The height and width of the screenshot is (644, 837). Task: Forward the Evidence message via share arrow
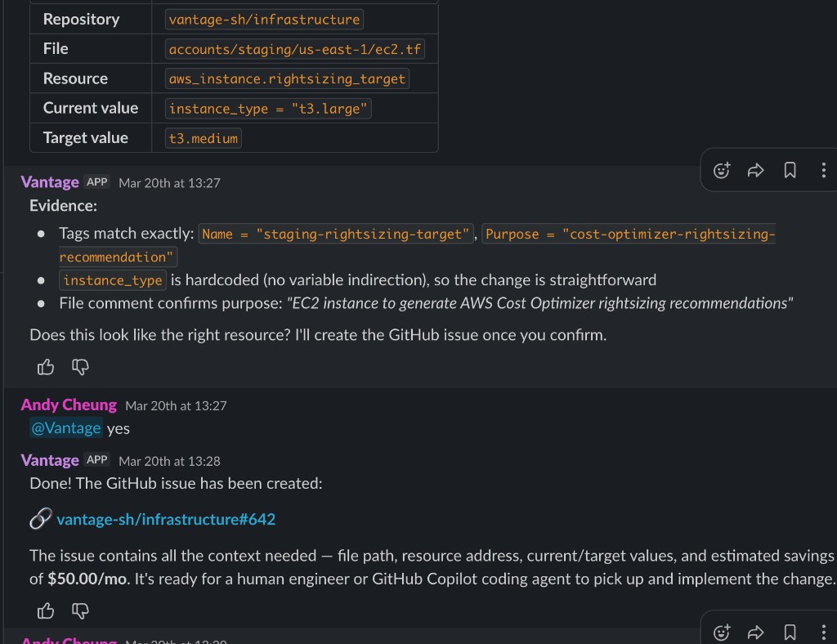pos(755,170)
